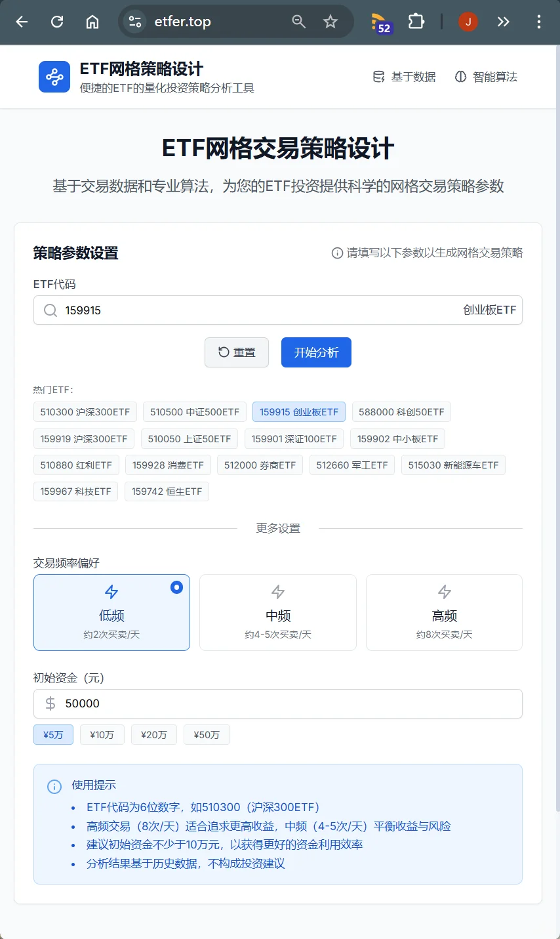Screen dimensions: 560x939
Task: Click the info icon beside 使用提示
Action: click(x=54, y=786)
